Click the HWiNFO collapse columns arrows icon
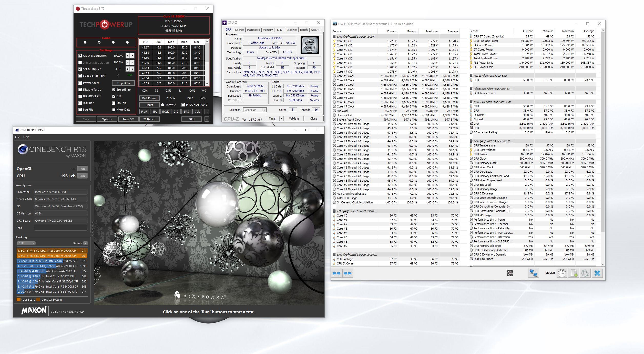Viewport: 644px width, 354px height. 347,273
